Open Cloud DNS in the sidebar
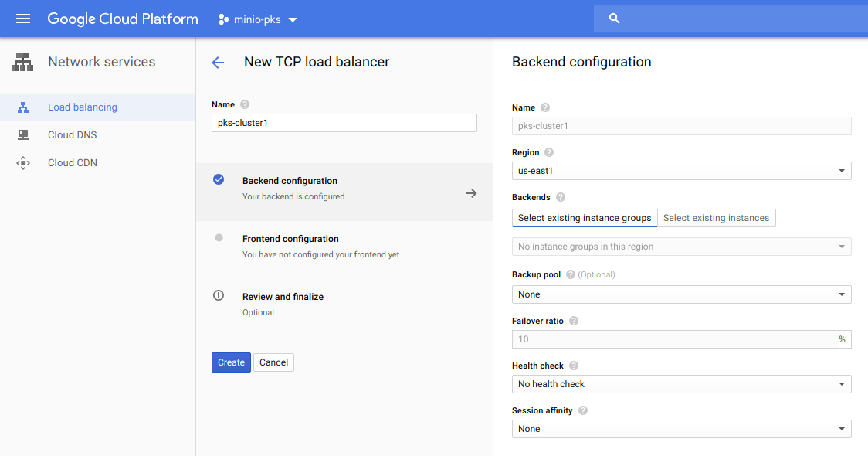 (x=72, y=135)
